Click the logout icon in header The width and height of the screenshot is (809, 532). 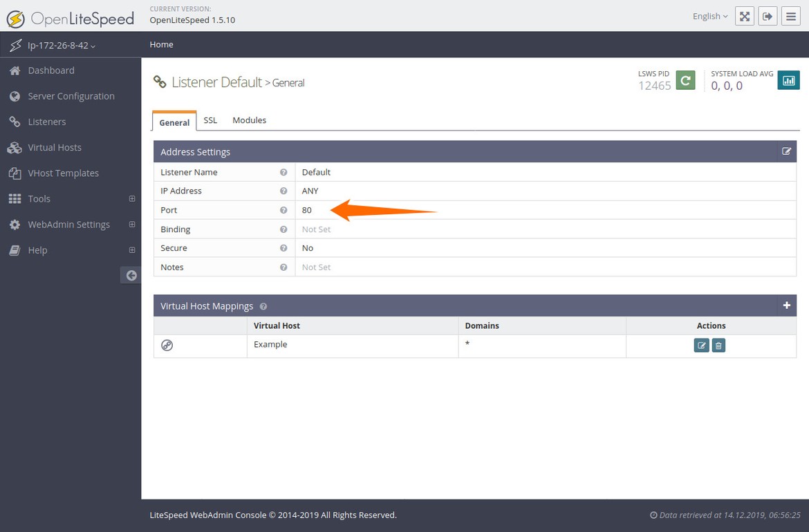click(768, 16)
